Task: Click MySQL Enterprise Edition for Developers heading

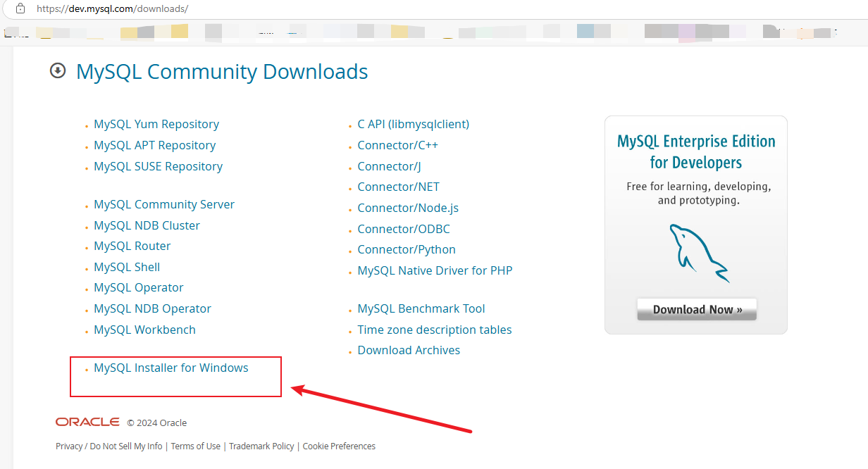Action: (x=696, y=151)
